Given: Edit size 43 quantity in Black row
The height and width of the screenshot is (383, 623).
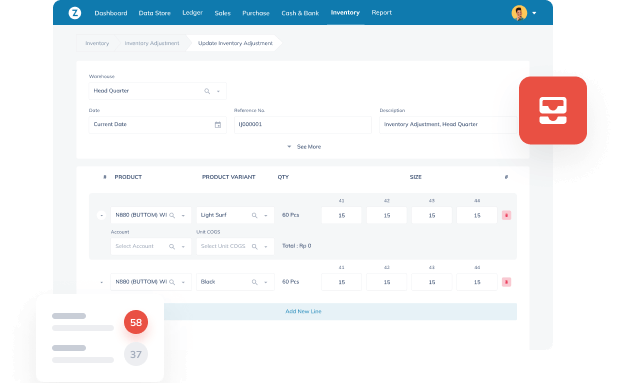Looking at the screenshot, I should pyautogui.click(x=432, y=282).
